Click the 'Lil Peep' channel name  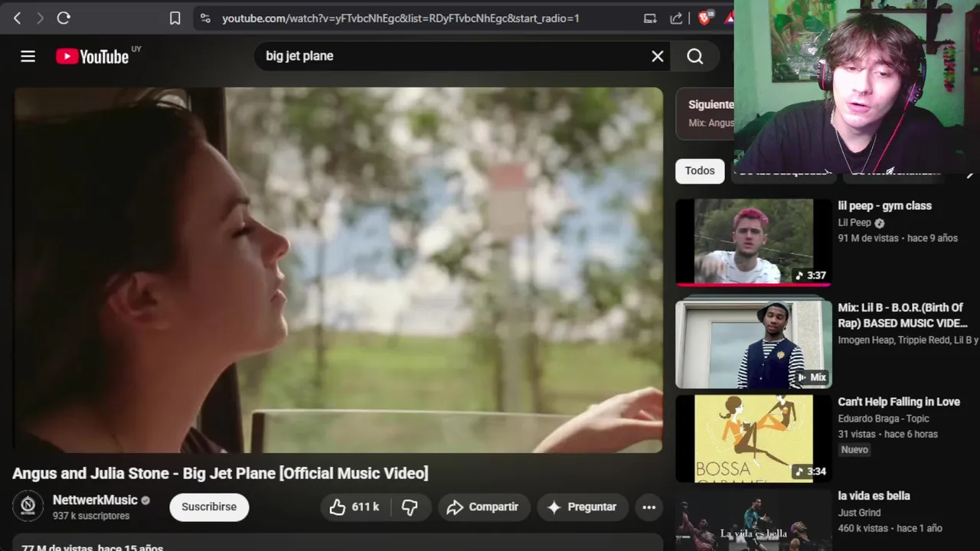[x=854, y=223]
